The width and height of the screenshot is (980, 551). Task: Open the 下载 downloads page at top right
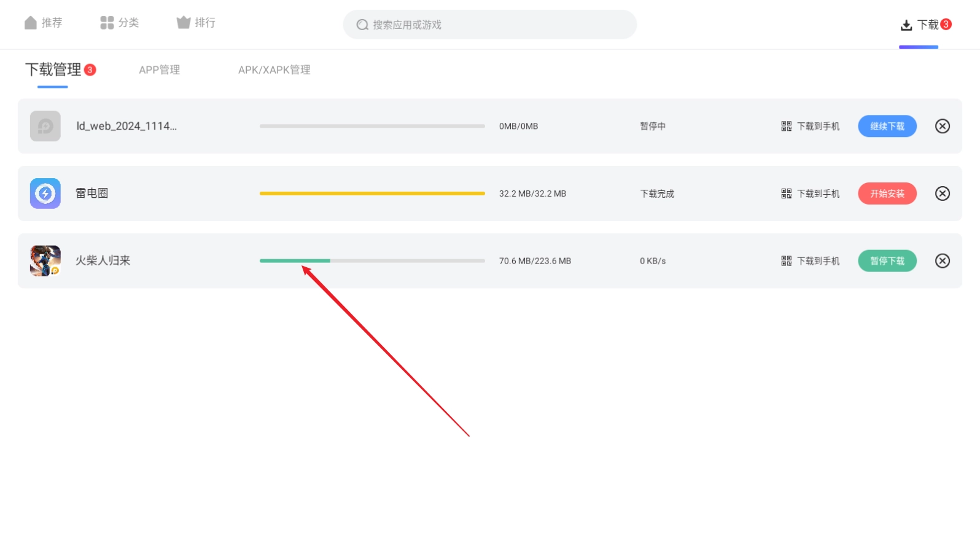pos(919,25)
